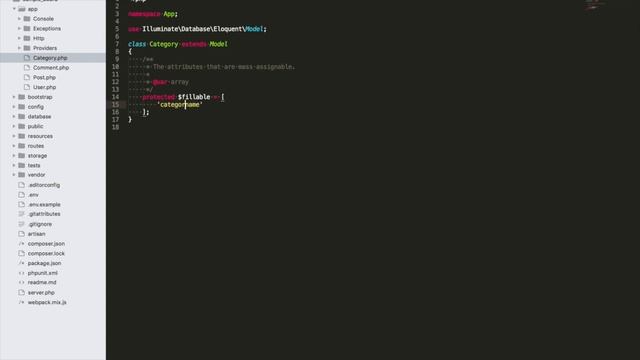Viewport: 640px width, 360px height.
Task: Click the config folder icon
Action: click(22, 107)
